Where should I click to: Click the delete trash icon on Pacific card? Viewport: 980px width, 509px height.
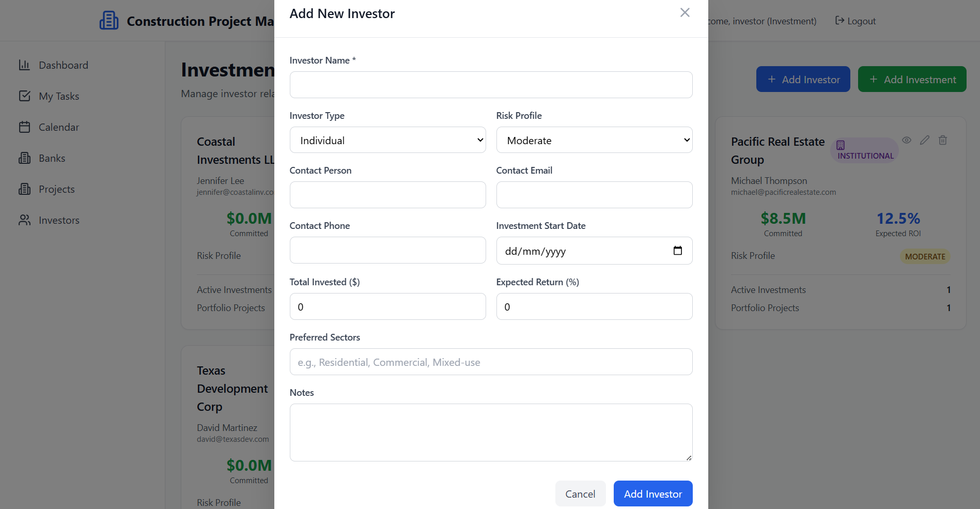(x=943, y=140)
